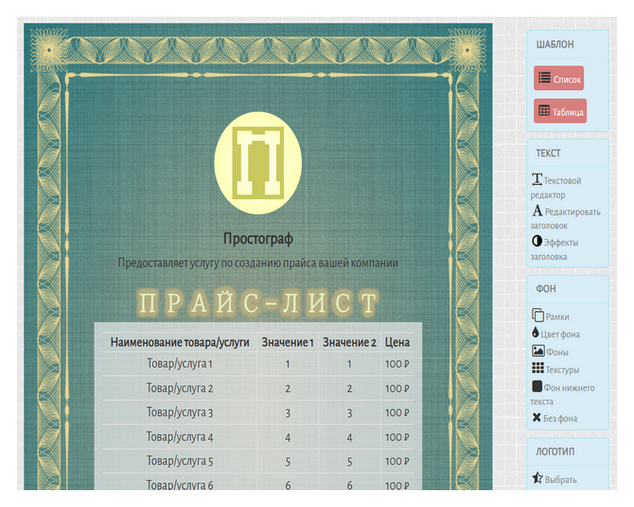The width and height of the screenshot is (634, 507).
Task: Click the ШАБЛОН panel header
Action: click(567, 44)
